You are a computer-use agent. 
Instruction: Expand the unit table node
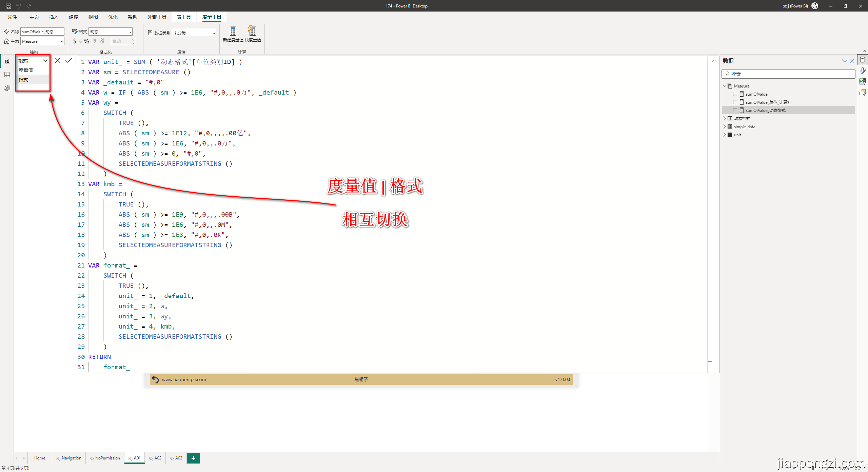pyautogui.click(x=725, y=135)
